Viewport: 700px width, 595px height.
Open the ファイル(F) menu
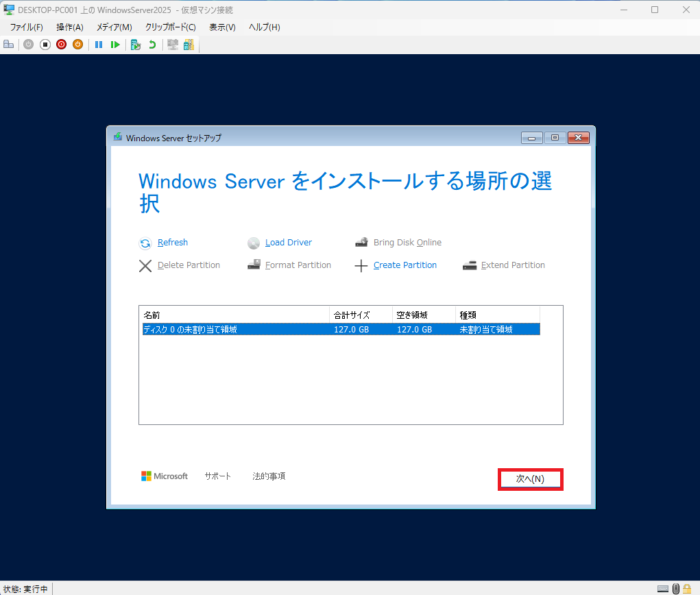pos(26,27)
